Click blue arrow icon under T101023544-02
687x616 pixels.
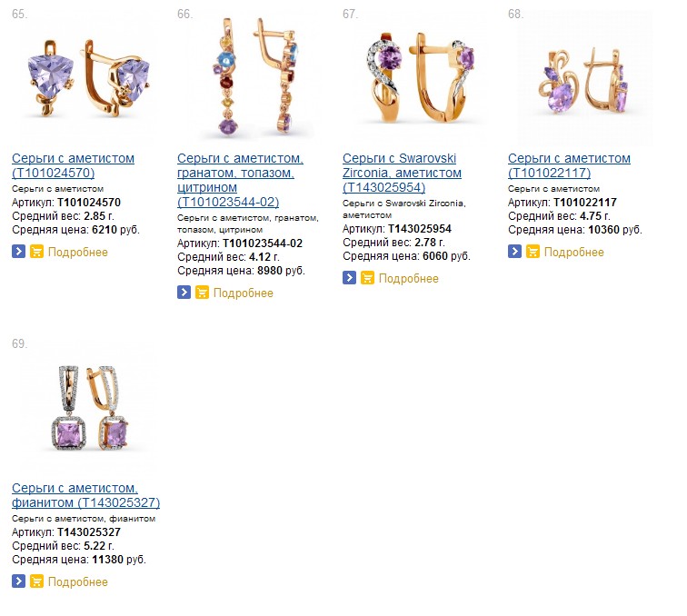pyautogui.click(x=184, y=293)
